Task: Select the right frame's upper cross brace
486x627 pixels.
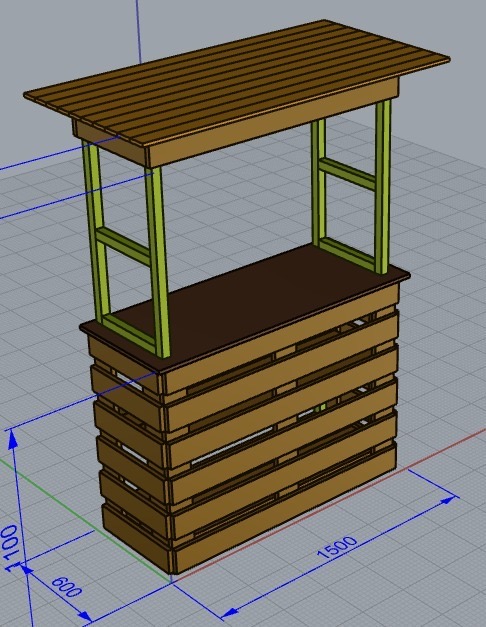Action: click(x=347, y=173)
